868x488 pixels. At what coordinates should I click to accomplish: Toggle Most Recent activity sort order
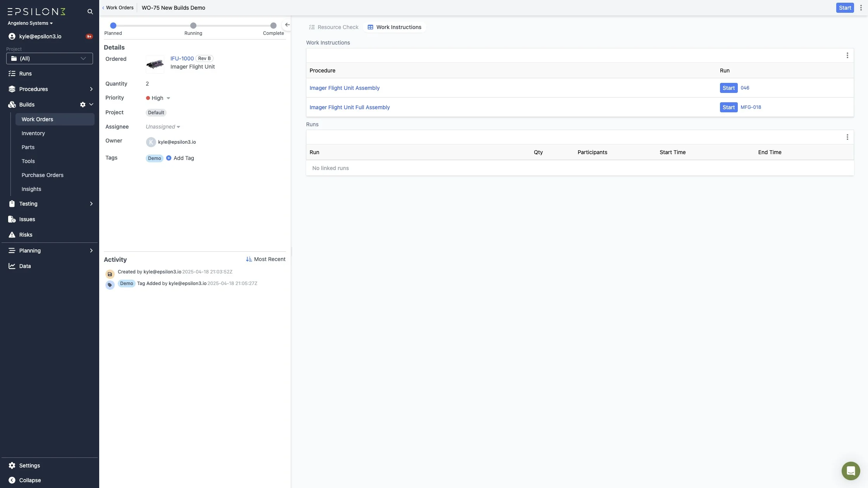pos(266,259)
